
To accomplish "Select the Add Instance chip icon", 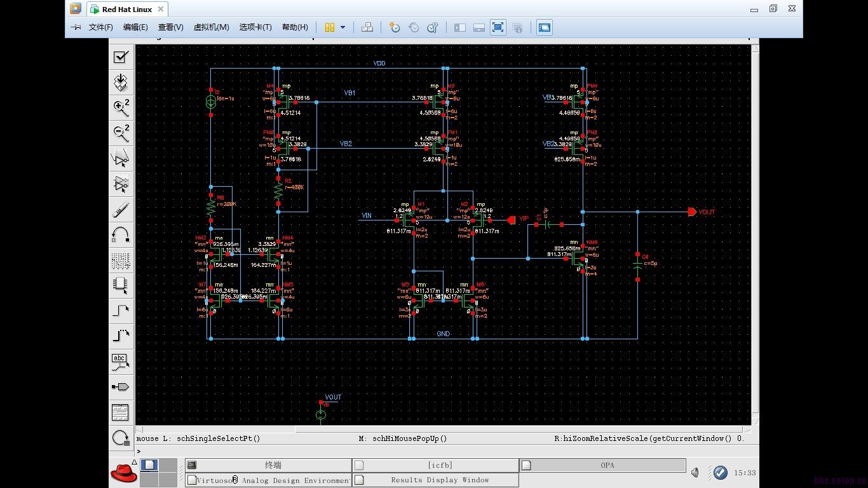I will tap(121, 285).
